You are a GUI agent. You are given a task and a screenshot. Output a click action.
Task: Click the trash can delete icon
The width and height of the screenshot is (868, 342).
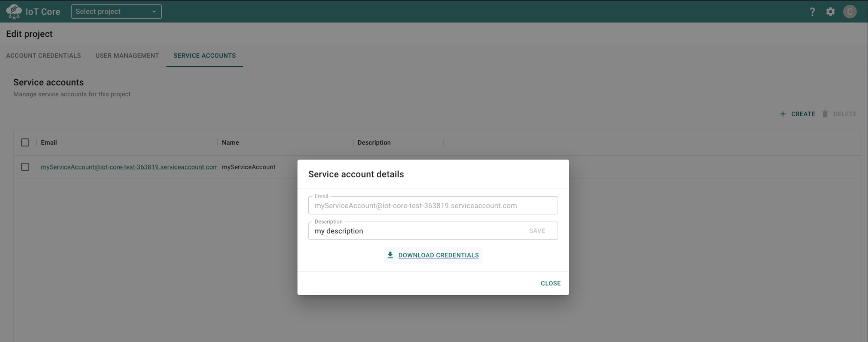pyautogui.click(x=825, y=114)
